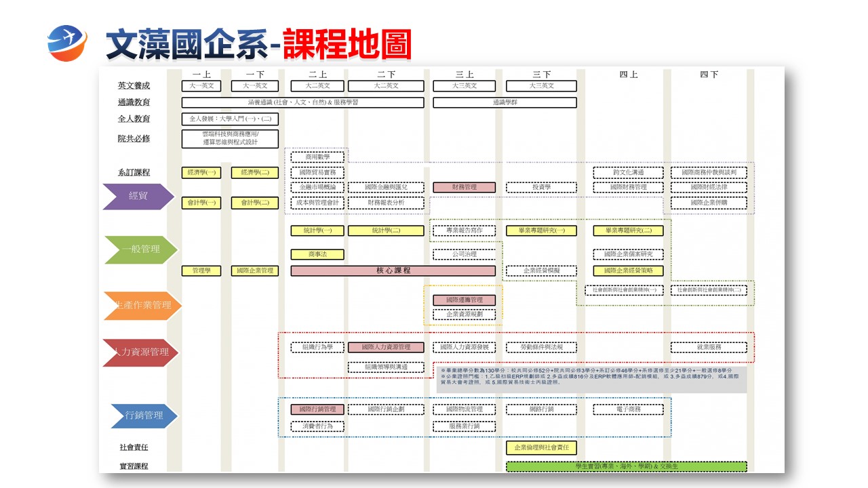Screen dimensions: 868x488
Task: Select the green 一般管理 arrow
Action: pyautogui.click(x=140, y=249)
